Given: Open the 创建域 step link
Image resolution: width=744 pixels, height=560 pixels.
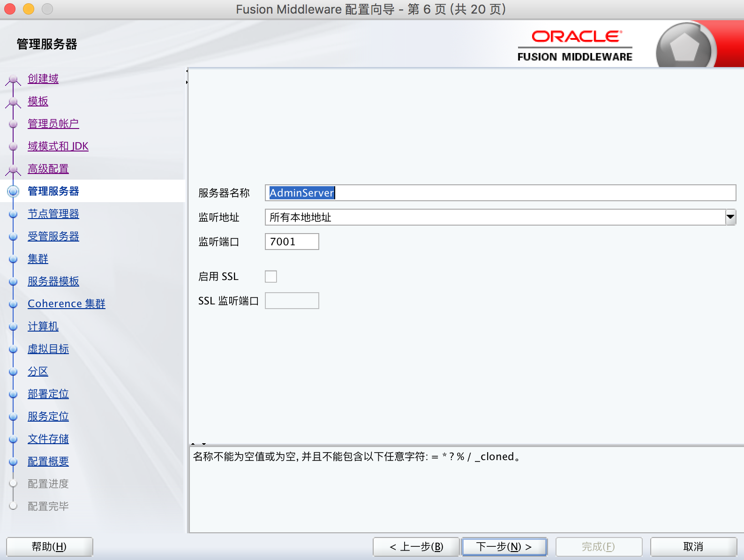Looking at the screenshot, I should click(43, 79).
